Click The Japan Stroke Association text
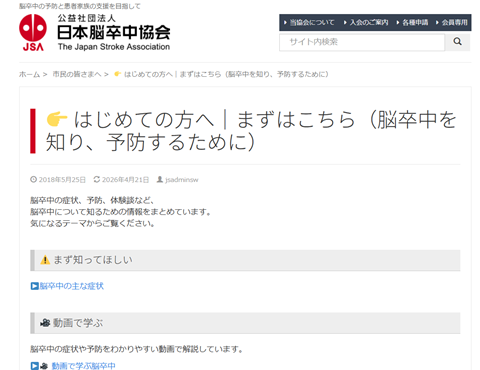The height and width of the screenshot is (370, 480). (x=114, y=47)
